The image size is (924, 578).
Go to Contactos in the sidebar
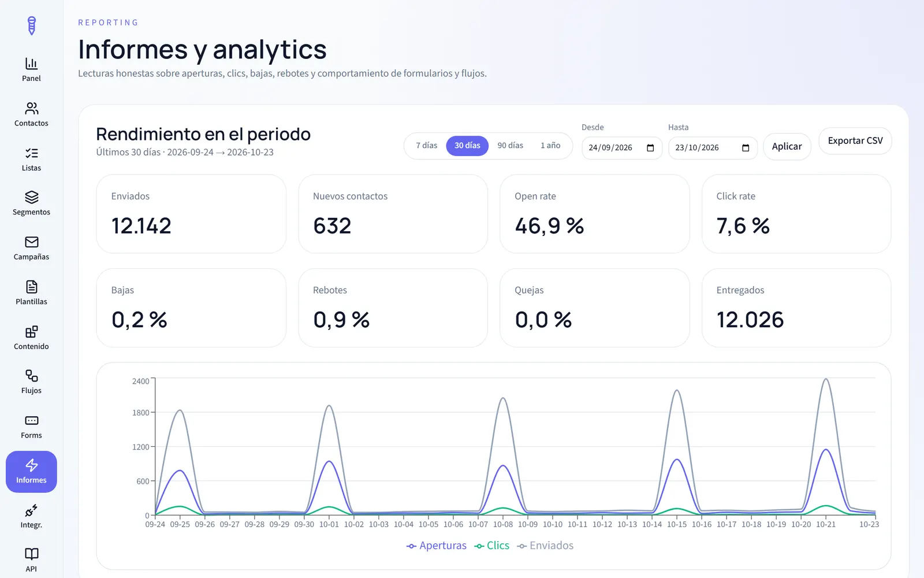tap(31, 114)
